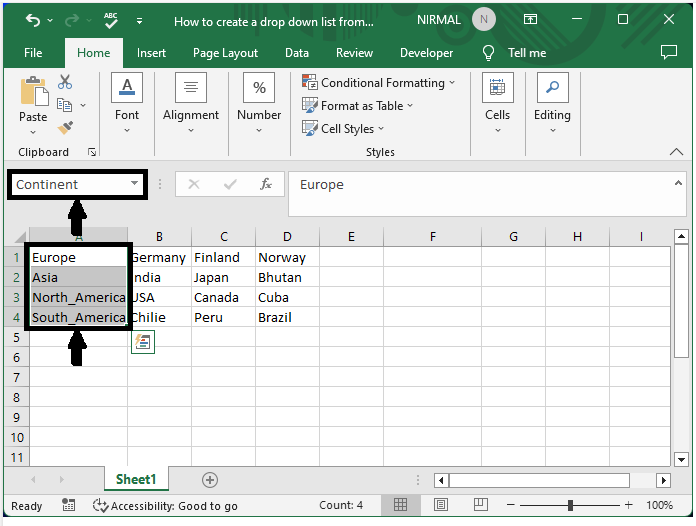This screenshot has width=696, height=526.
Task: Open Format as Table menu
Action: [357, 106]
